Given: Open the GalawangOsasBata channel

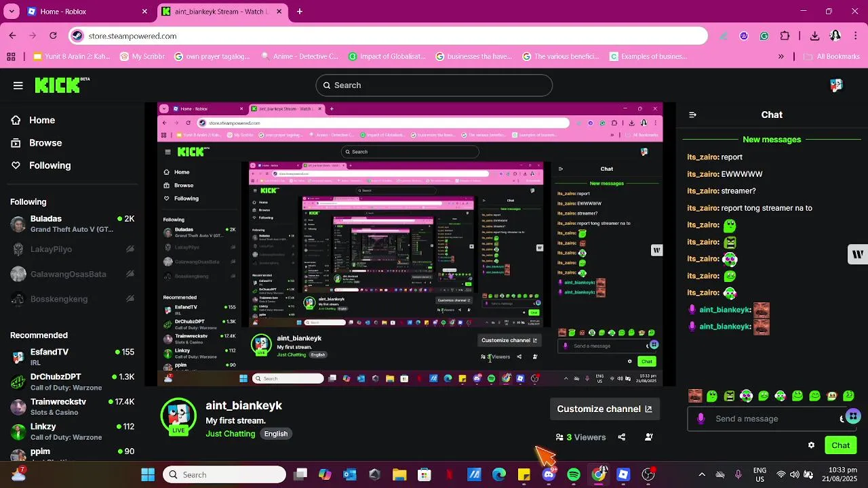Looking at the screenshot, I should [x=72, y=274].
